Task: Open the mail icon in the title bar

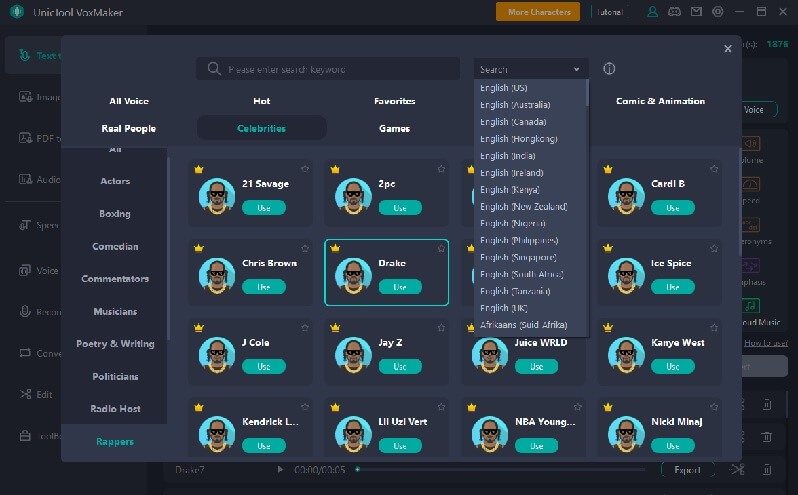Action: [x=696, y=12]
